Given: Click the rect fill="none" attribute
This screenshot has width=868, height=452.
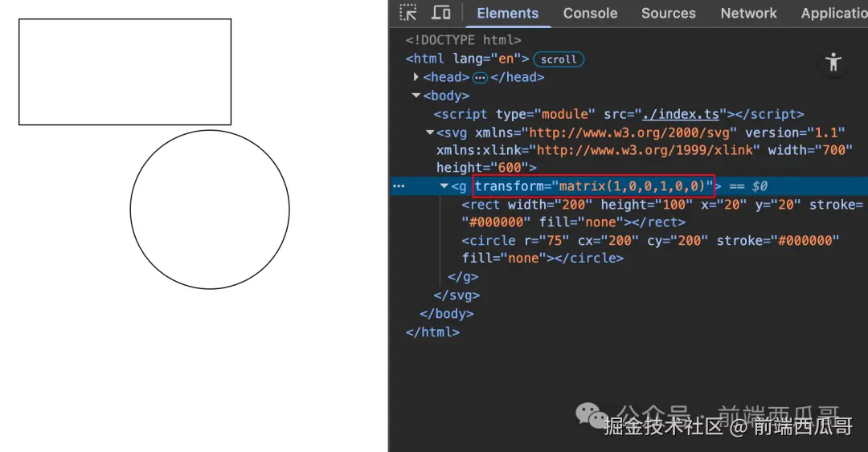Looking at the screenshot, I should click(x=581, y=222).
